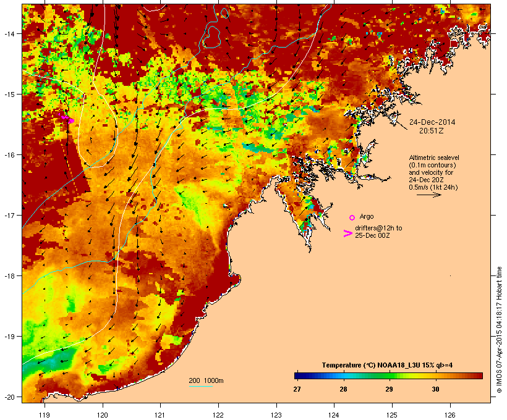Click colorbar tick label 27

pyautogui.click(x=297, y=389)
